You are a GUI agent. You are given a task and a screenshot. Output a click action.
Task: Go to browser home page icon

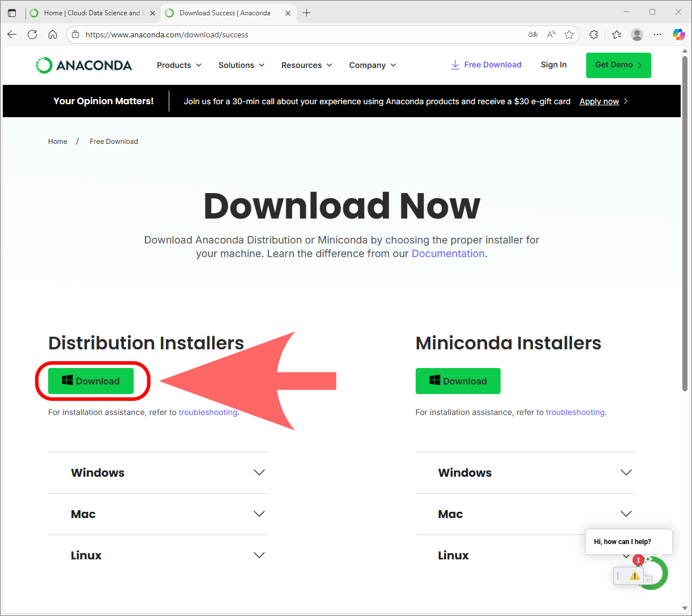click(x=53, y=35)
